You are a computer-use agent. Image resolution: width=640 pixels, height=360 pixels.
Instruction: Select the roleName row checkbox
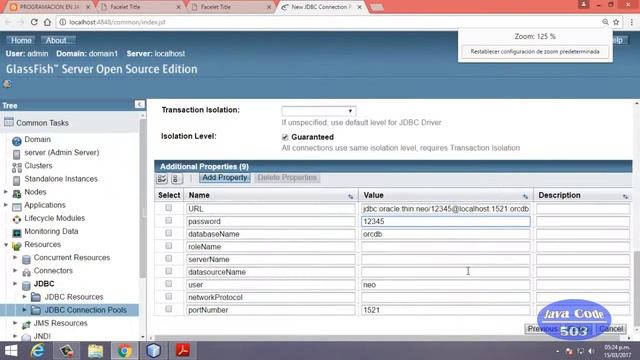pyautogui.click(x=169, y=246)
